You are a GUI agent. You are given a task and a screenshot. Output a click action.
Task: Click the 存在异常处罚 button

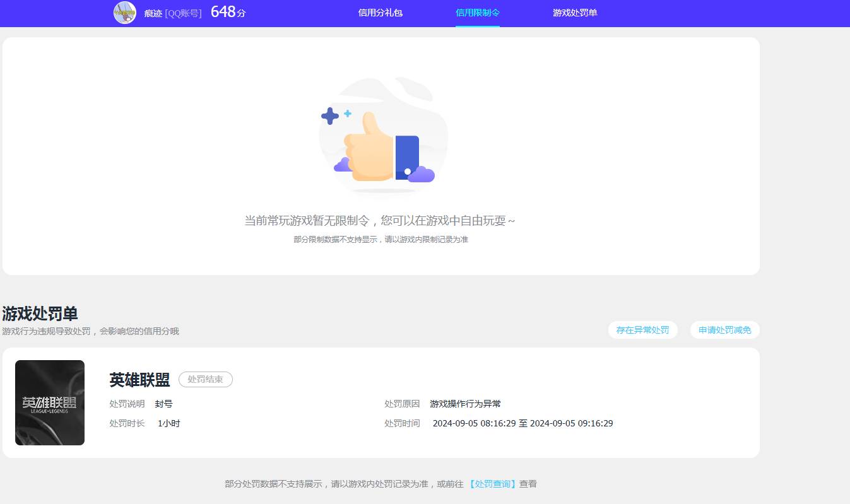tap(642, 329)
